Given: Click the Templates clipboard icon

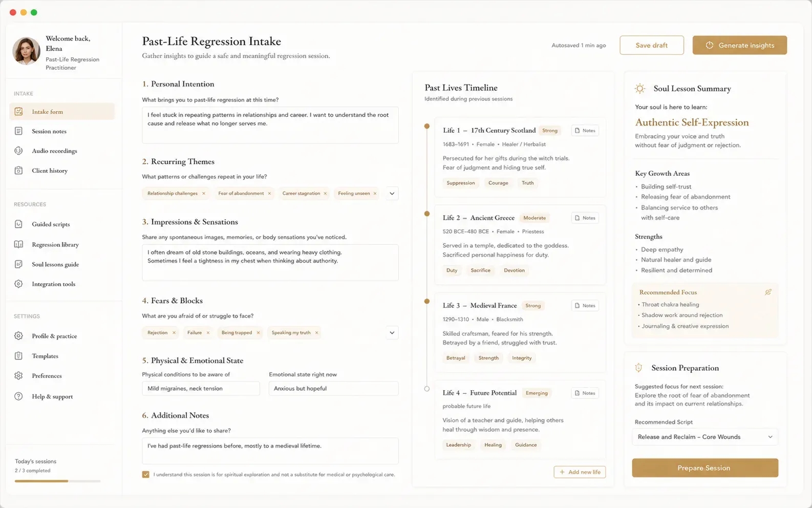Looking at the screenshot, I should [x=18, y=356].
